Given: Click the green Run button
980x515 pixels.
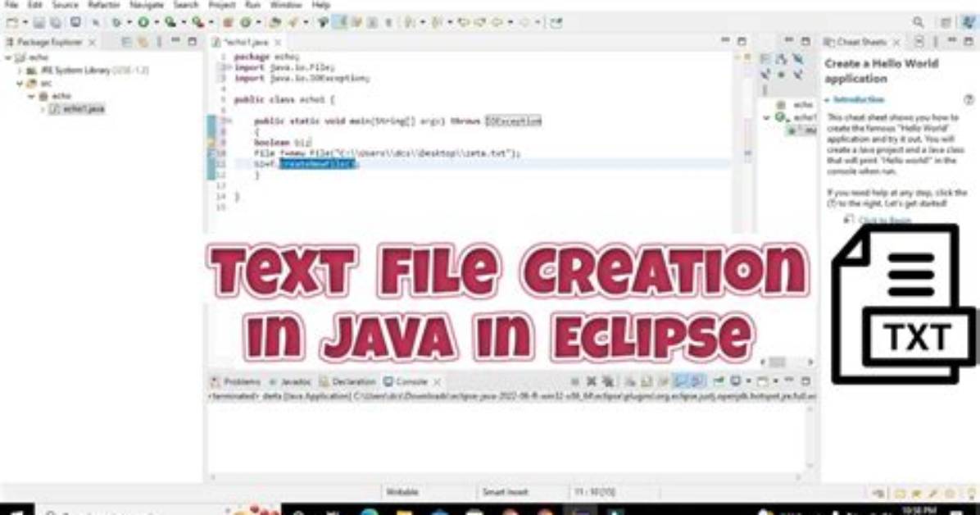Looking at the screenshot, I should (x=143, y=23).
